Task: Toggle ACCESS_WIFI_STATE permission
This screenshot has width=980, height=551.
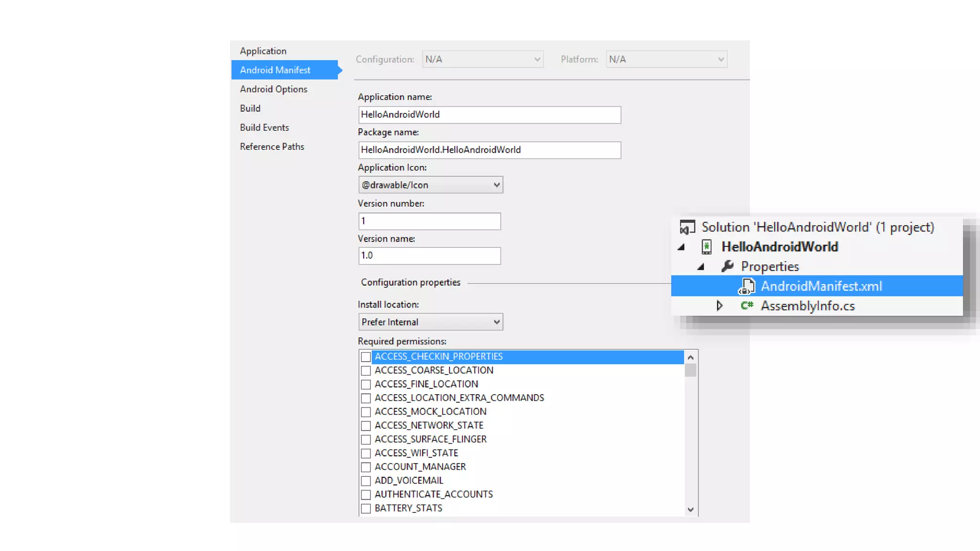Action: point(366,453)
